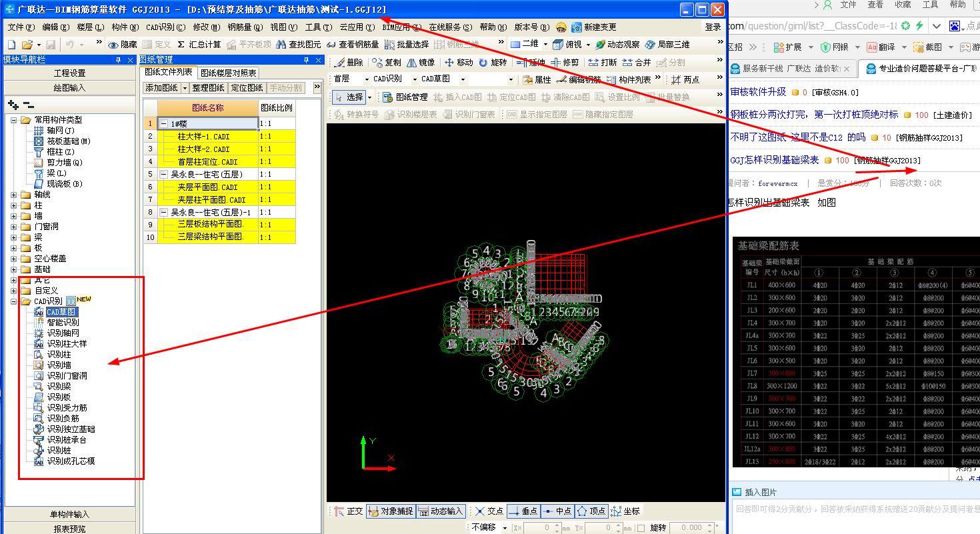
Task: Open the 添加图纸 dropdown arrow
Action: coord(185,88)
